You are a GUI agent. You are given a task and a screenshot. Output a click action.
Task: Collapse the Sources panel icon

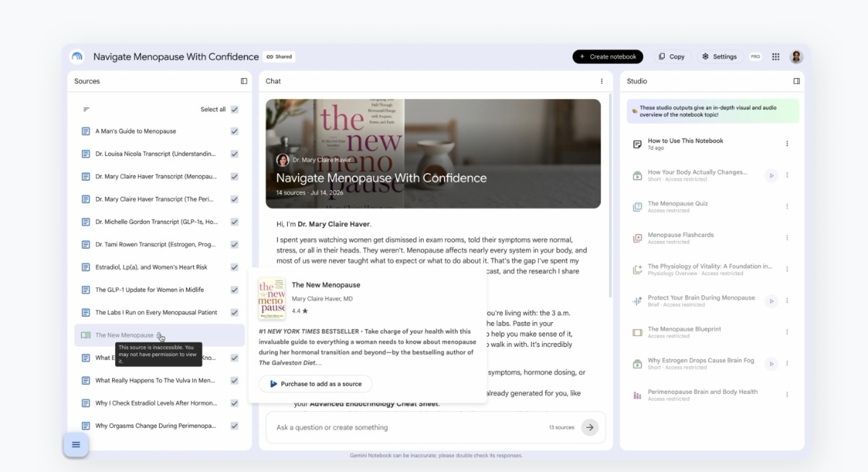click(x=244, y=81)
